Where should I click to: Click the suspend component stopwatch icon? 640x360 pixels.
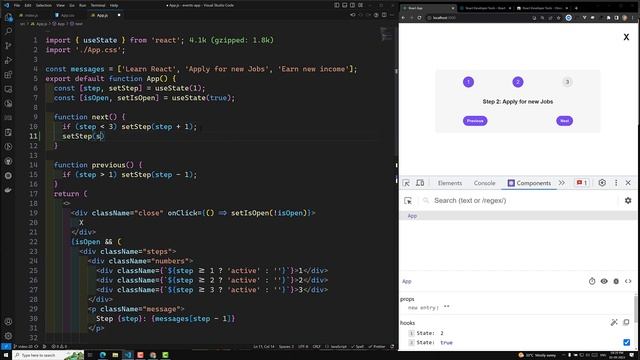point(592,281)
